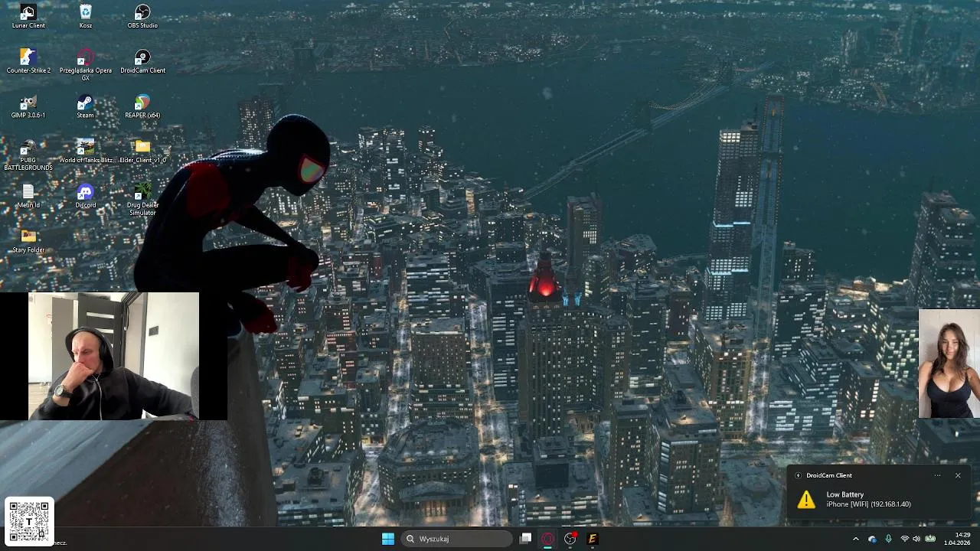Switch to OBS Studio in the taskbar
The image size is (980, 551).
[570, 539]
